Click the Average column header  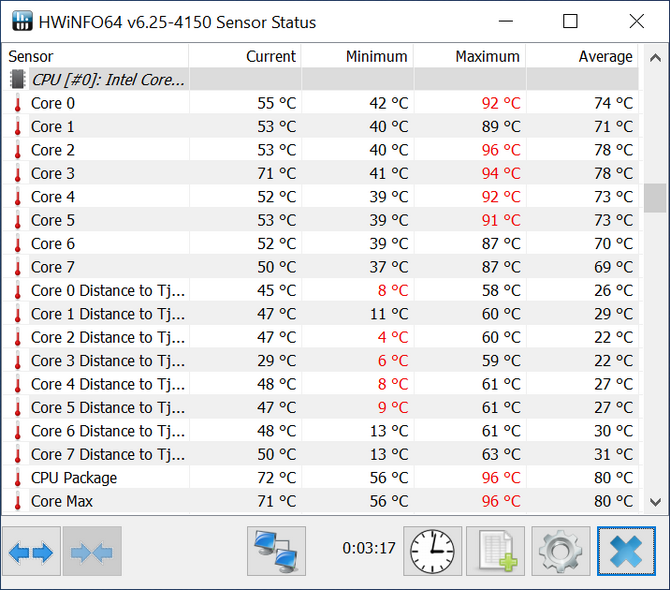582,56
